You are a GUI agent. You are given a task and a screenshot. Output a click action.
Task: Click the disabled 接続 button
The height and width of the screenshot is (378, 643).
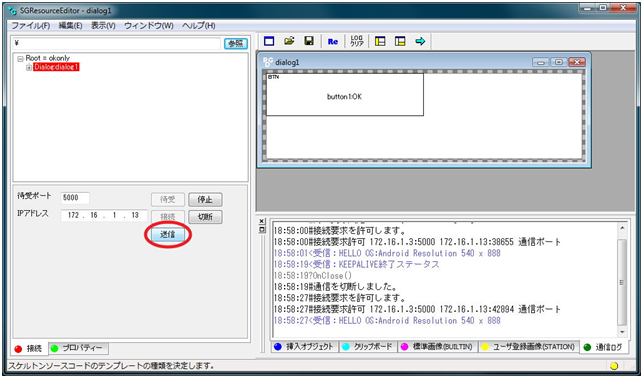[x=168, y=217]
